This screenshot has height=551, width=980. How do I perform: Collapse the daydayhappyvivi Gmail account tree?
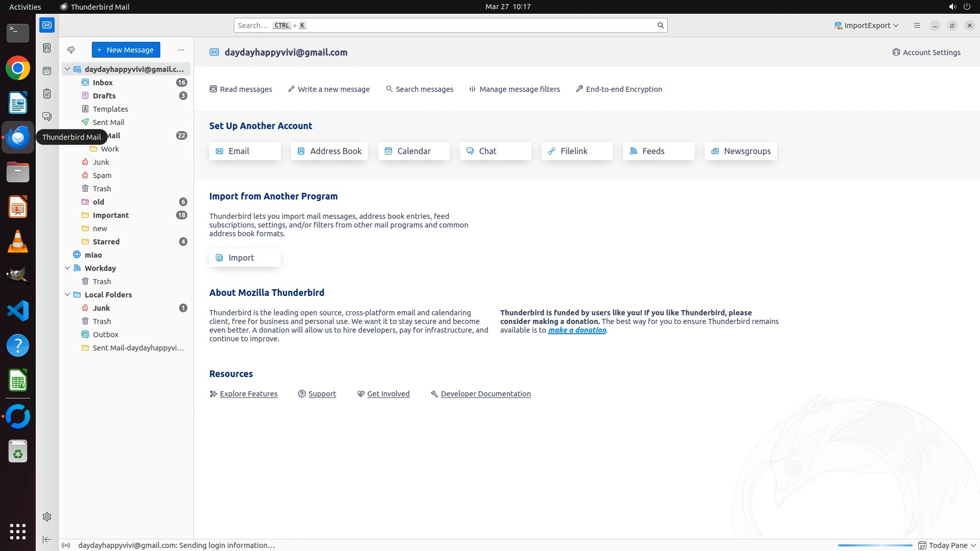[x=67, y=69]
